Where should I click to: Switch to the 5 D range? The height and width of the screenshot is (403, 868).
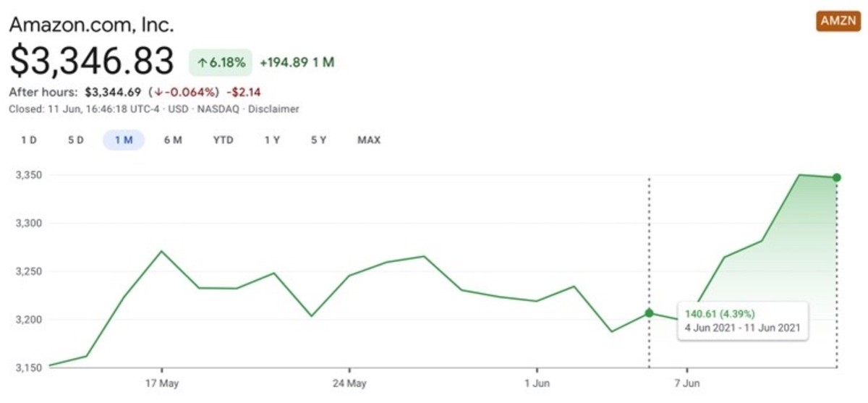tap(76, 140)
